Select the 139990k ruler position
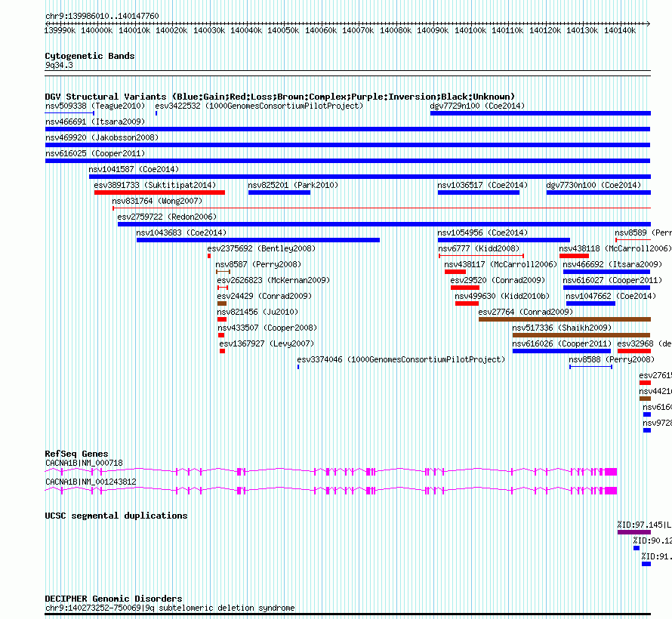The width and height of the screenshot is (672, 619). click(x=60, y=30)
